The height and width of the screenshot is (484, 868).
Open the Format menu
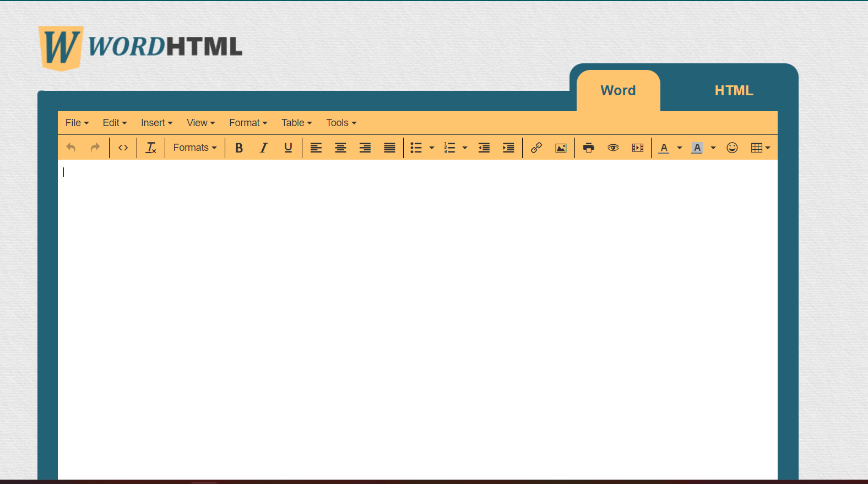point(248,123)
